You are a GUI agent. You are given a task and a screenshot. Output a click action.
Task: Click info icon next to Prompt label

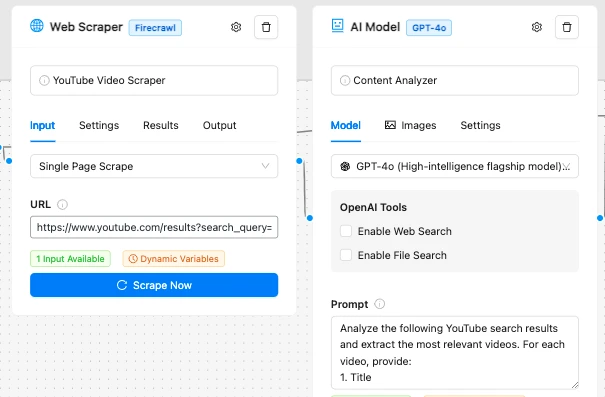coord(380,304)
